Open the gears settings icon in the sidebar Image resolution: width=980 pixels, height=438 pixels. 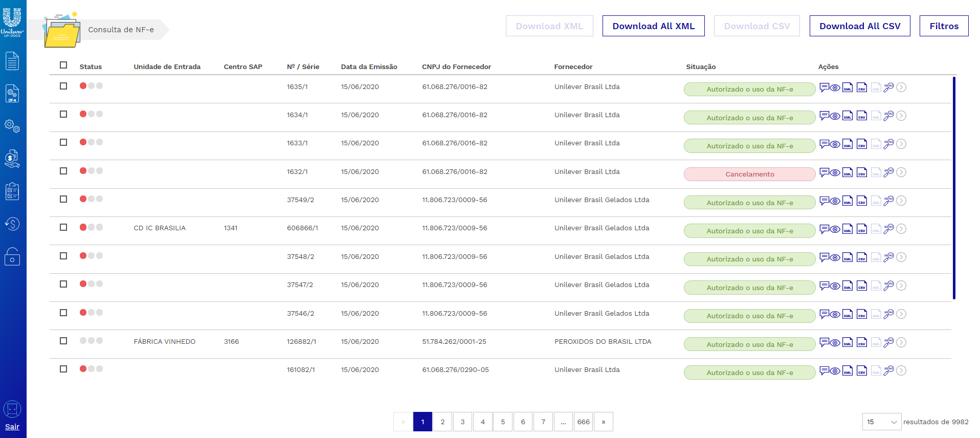click(x=12, y=126)
